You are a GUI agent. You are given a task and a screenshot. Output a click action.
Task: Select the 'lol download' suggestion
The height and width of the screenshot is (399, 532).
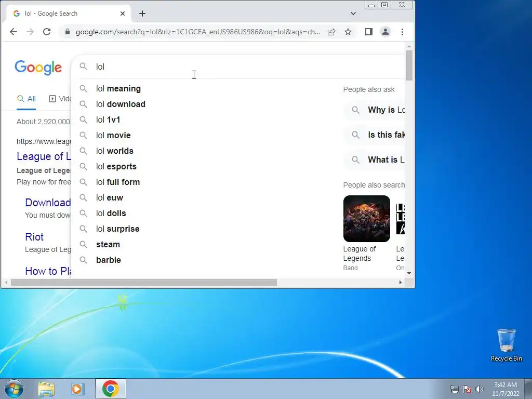click(x=238, y=104)
